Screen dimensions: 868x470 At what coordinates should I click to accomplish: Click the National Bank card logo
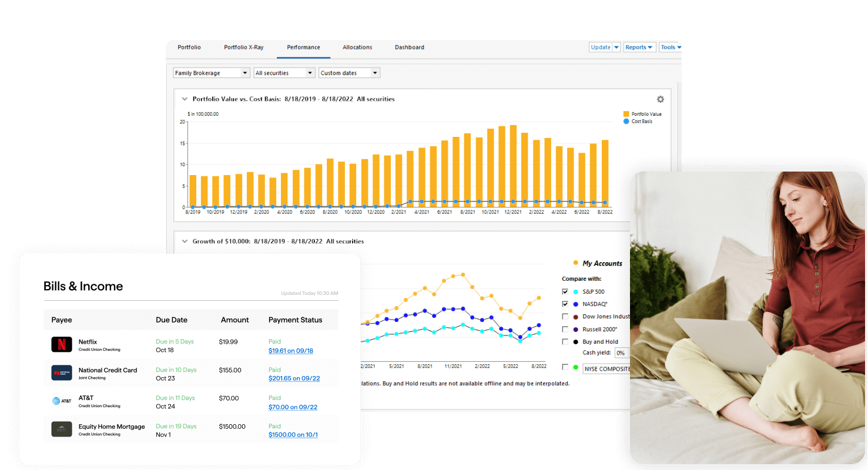[x=62, y=373]
